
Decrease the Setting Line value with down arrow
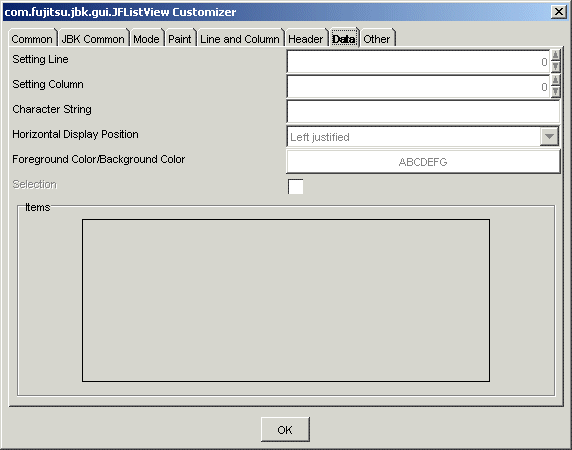click(x=555, y=67)
